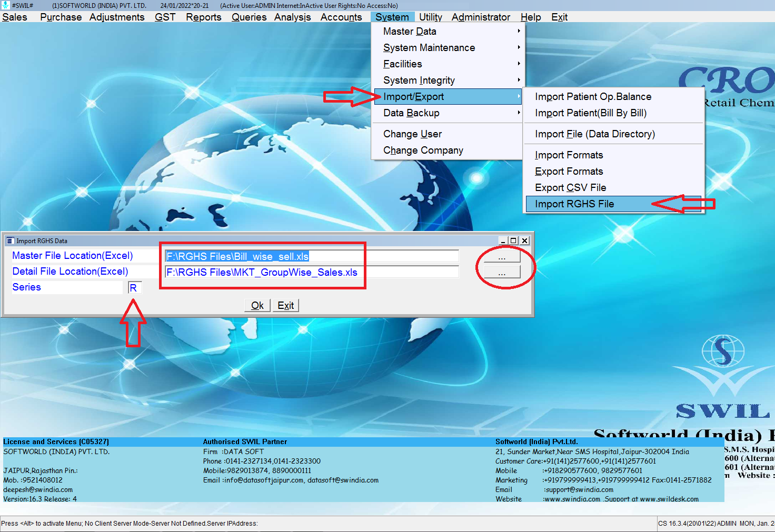The image size is (775, 532).
Task: Choose Change Company from System menu
Action: point(448,150)
